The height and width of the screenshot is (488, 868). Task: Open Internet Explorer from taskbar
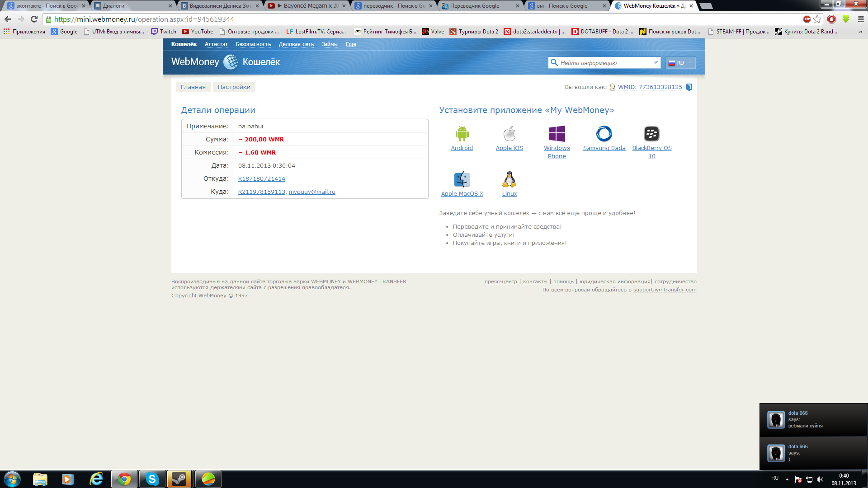[96, 479]
